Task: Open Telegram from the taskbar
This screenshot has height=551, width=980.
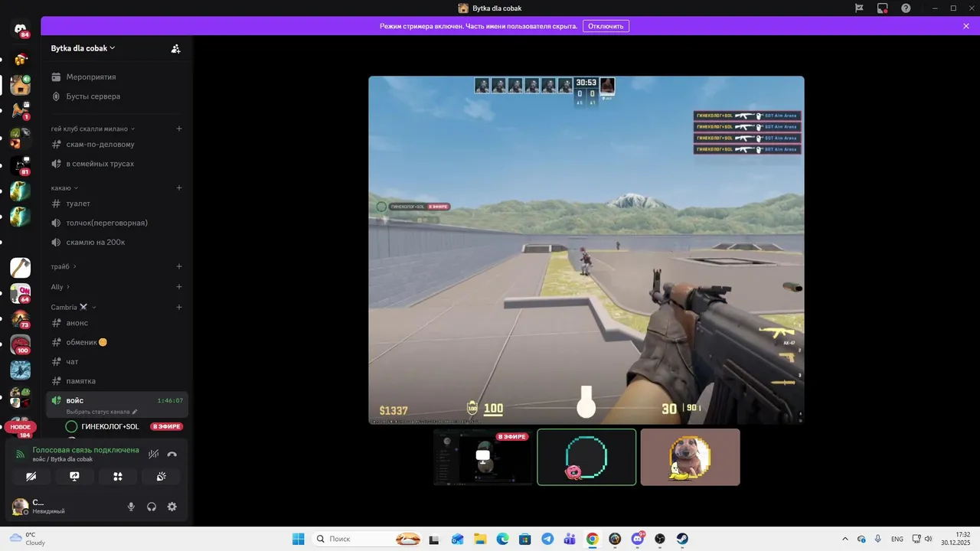Action: click(x=547, y=539)
